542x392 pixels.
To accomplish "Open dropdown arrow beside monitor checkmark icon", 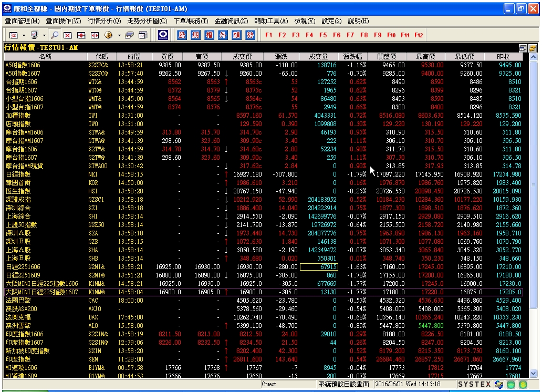I will (44, 35).
